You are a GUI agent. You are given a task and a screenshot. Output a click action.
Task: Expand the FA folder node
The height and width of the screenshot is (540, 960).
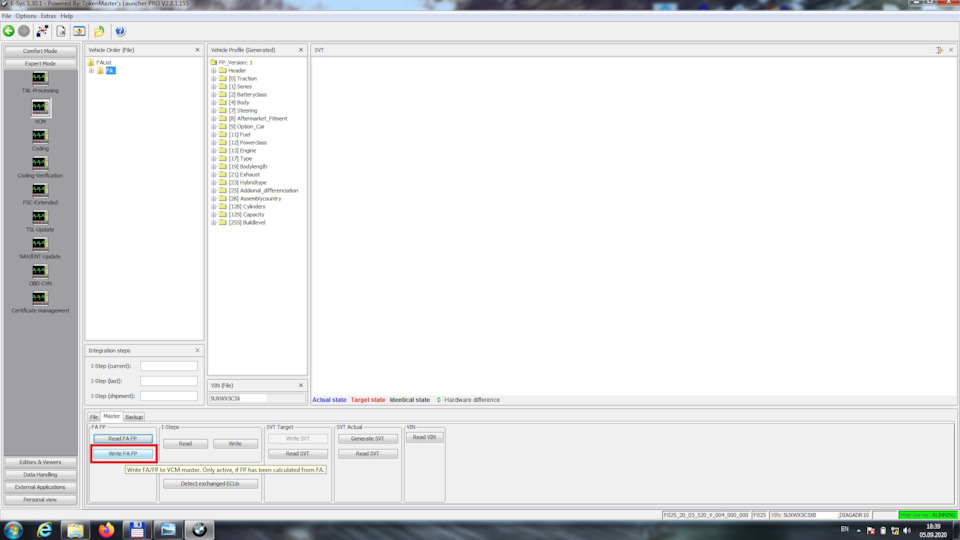pos(92,70)
